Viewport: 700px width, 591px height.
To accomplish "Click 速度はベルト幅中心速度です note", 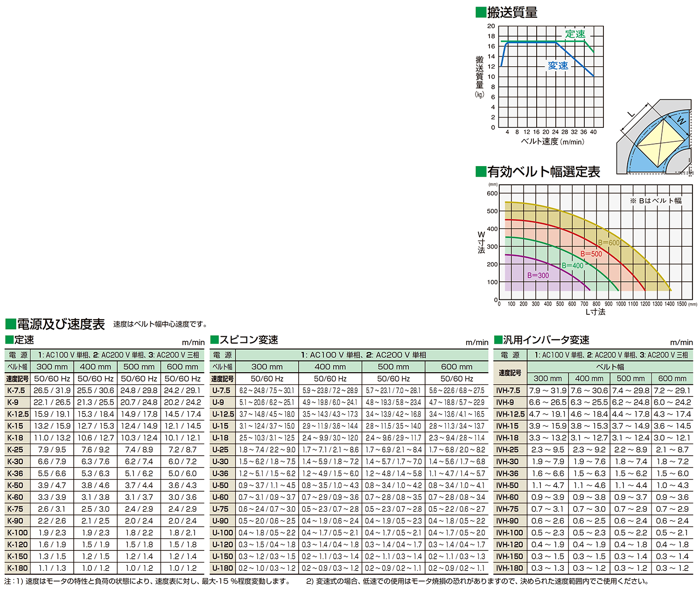I will click(x=161, y=324).
